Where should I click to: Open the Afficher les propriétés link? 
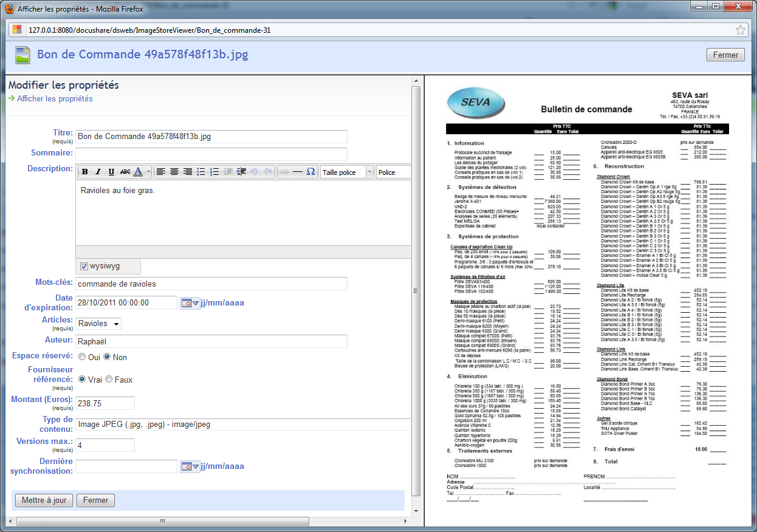click(x=55, y=98)
